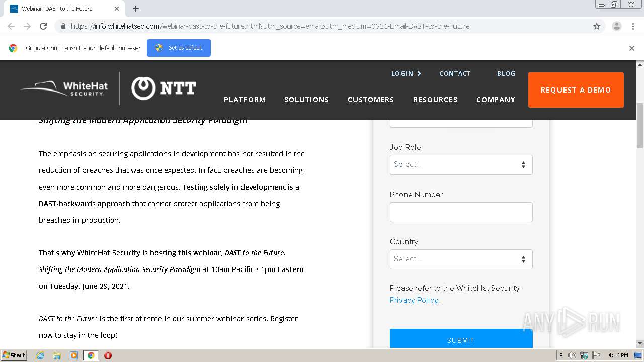Open the CUSTOMERS menu
This screenshot has height=362, width=644.
371,100
